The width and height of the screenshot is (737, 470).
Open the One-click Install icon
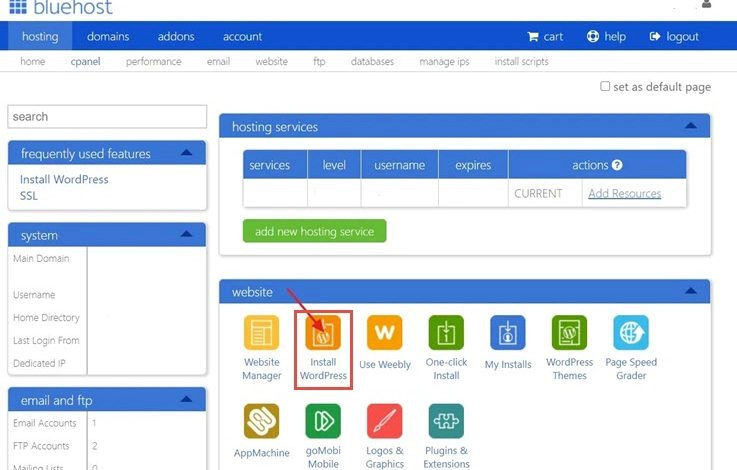[446, 332]
